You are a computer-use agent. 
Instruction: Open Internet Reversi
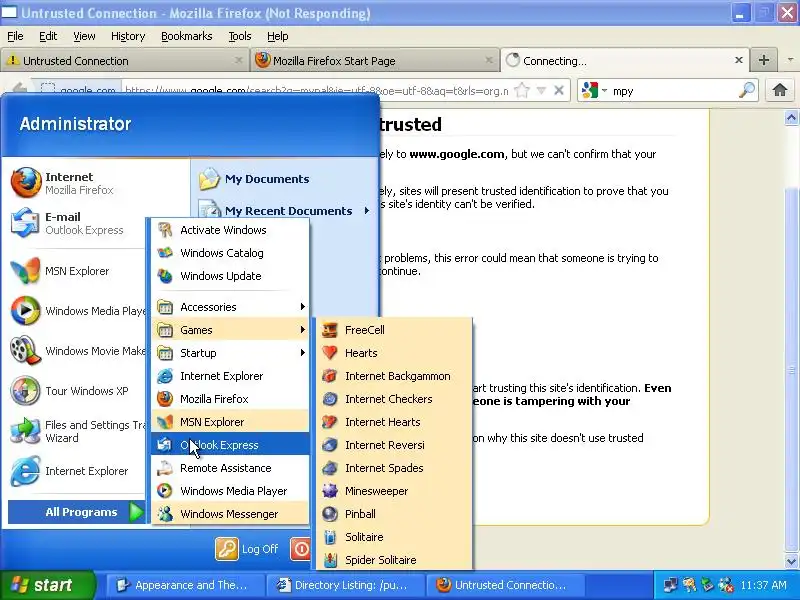coord(394,444)
